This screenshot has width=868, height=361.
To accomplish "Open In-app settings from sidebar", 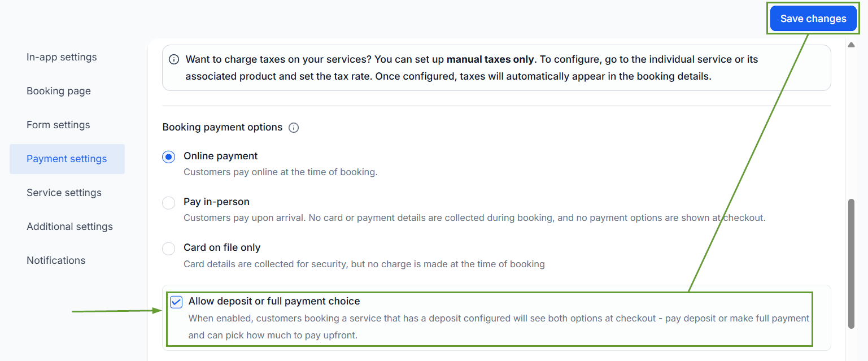I will 62,57.
